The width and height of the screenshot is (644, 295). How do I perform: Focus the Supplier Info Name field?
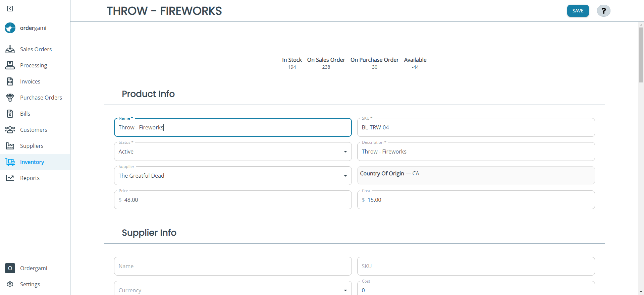(233, 266)
